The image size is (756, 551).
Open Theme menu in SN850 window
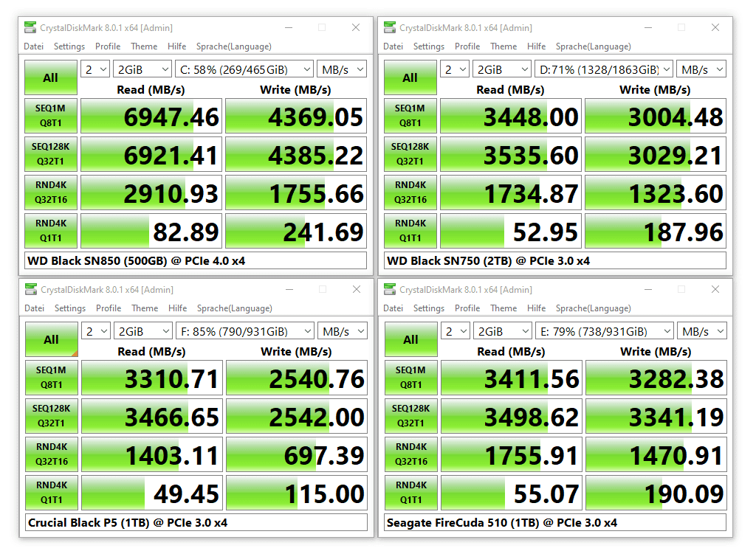click(x=144, y=46)
